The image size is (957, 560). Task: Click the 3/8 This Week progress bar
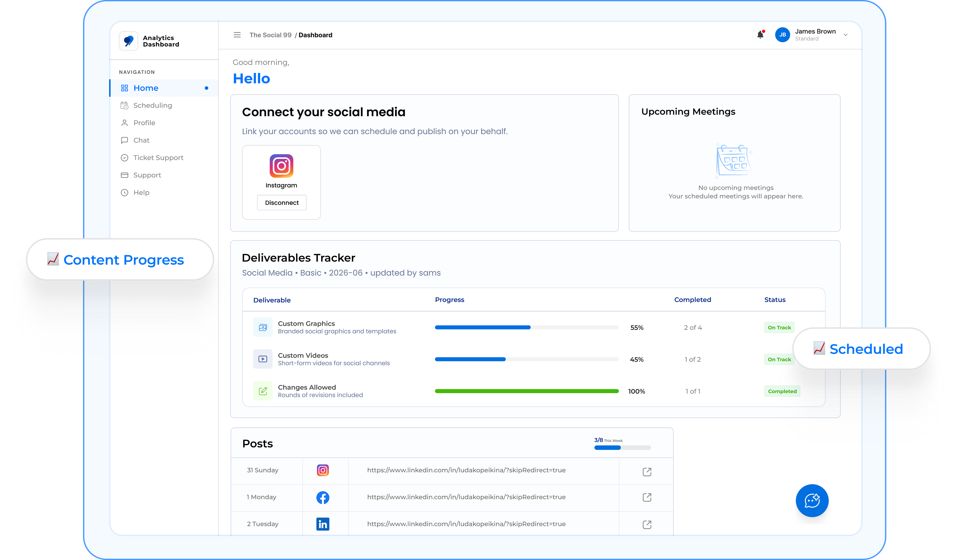(x=623, y=448)
